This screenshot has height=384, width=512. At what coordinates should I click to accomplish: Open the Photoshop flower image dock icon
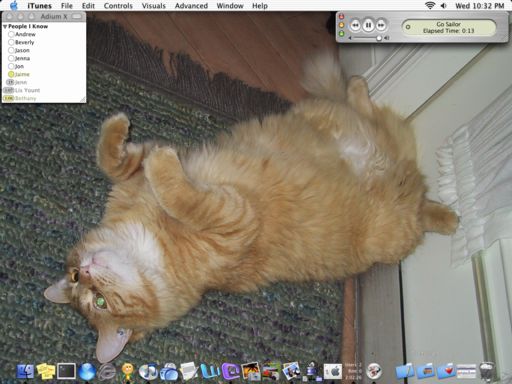271,371
